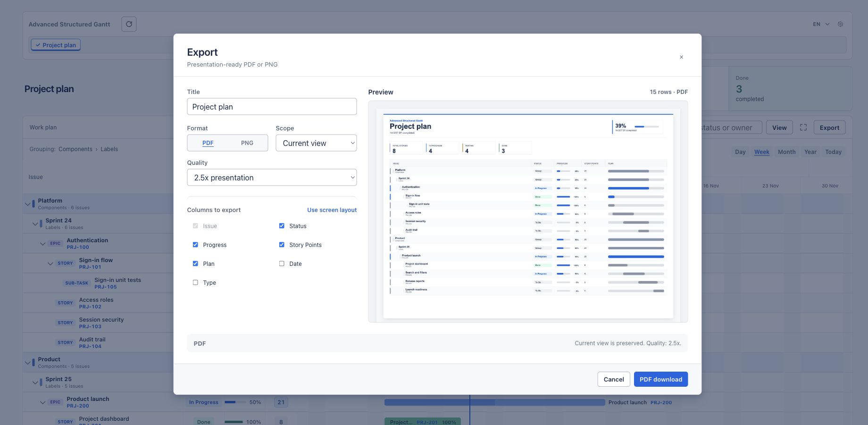The image size is (868, 425).
Task: Click the Project plan filter chip
Action: [56, 45]
